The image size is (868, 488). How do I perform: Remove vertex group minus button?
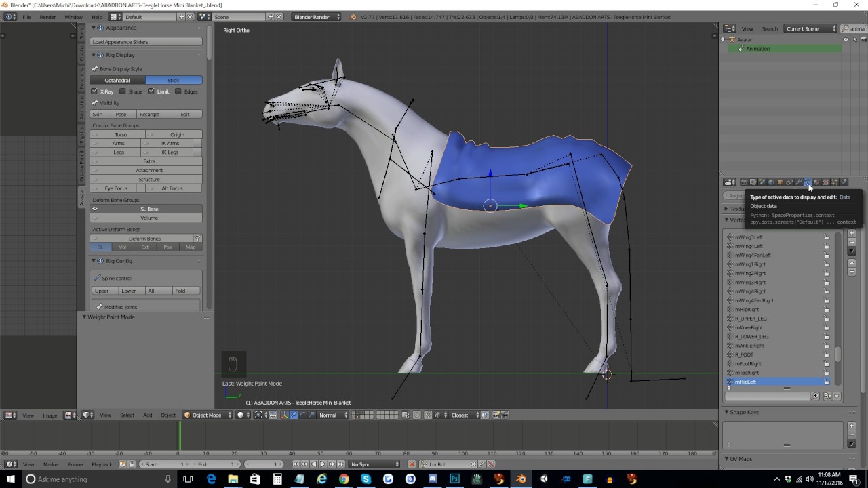(x=852, y=242)
